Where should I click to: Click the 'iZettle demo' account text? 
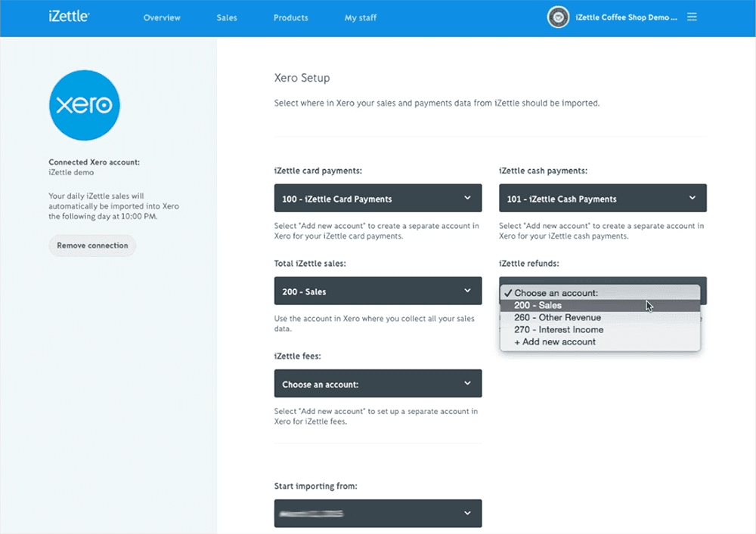pyautogui.click(x=71, y=172)
